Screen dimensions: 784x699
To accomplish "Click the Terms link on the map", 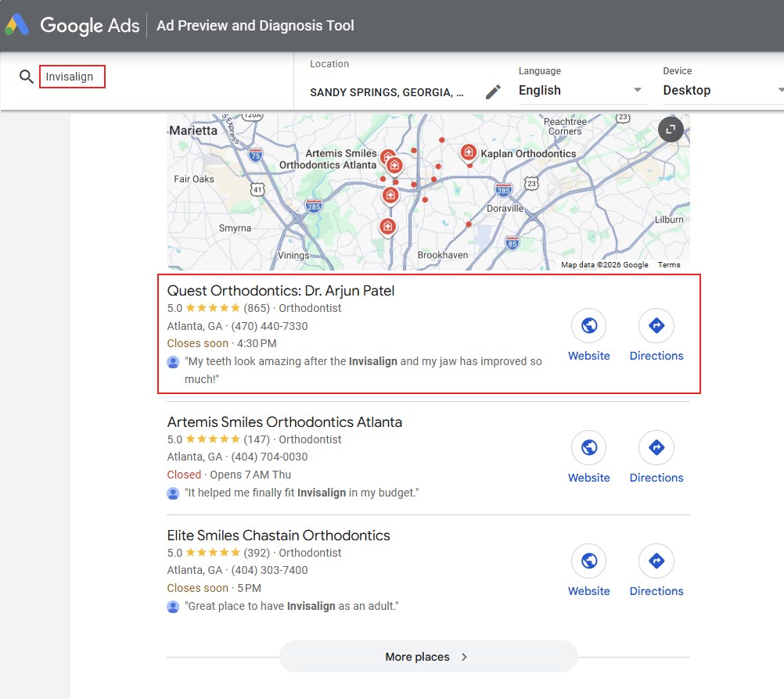I will click(669, 265).
